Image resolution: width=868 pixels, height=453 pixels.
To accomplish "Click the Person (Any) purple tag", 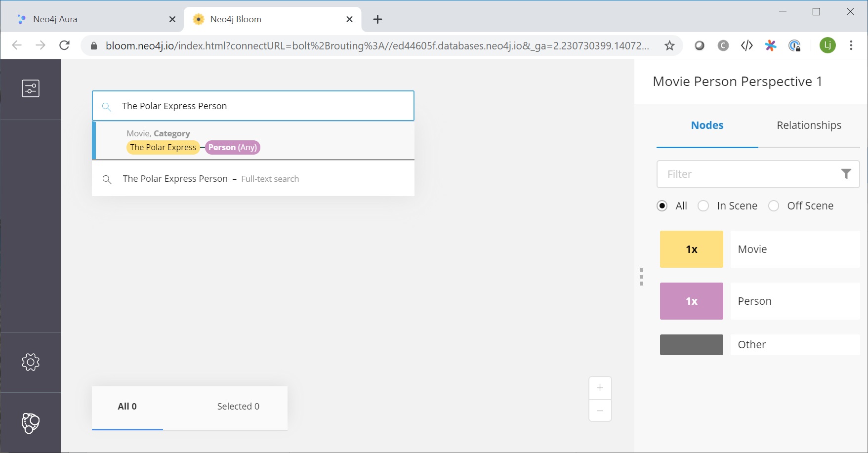I will pos(233,147).
